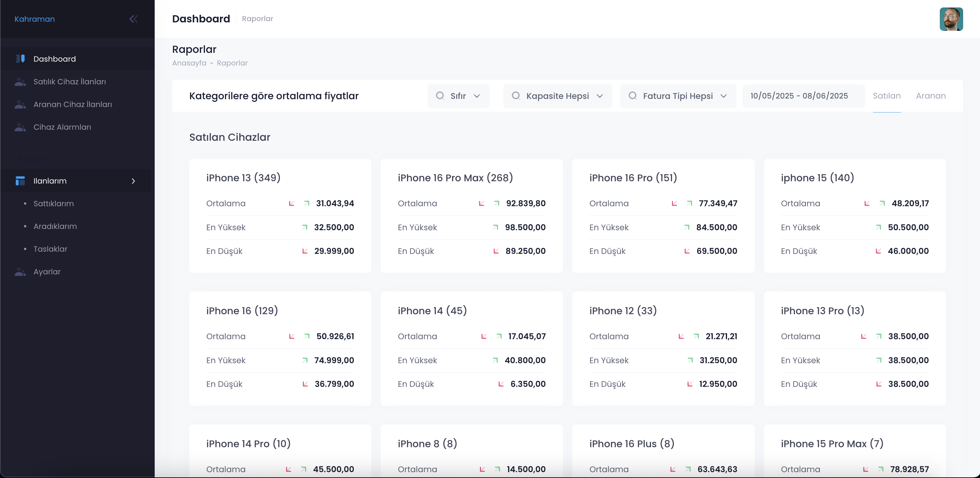Viewport: 980px width, 478px height.
Task: Open Taslaklar submenu item
Action: coord(50,249)
